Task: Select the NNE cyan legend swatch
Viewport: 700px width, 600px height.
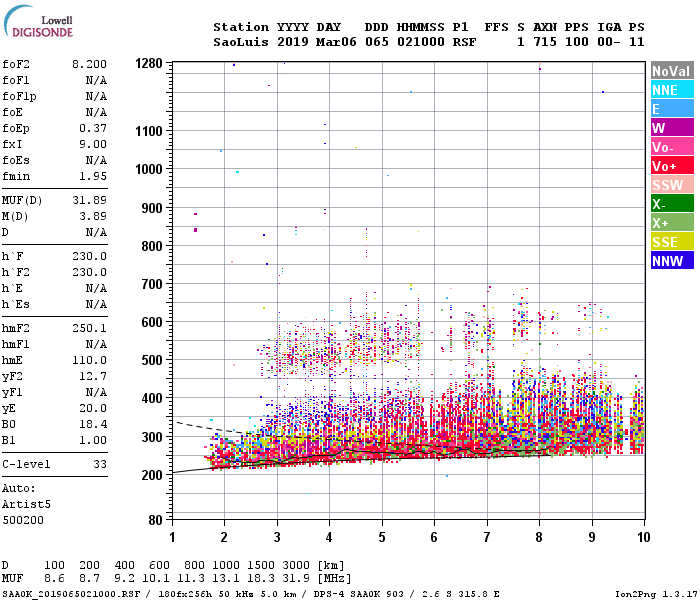Action: pyautogui.click(x=672, y=90)
